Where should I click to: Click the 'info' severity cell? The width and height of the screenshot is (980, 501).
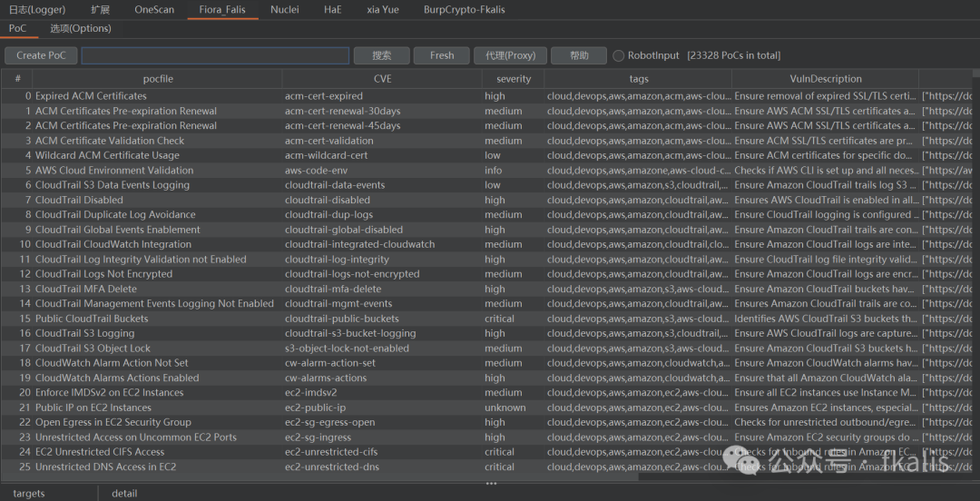pos(513,170)
